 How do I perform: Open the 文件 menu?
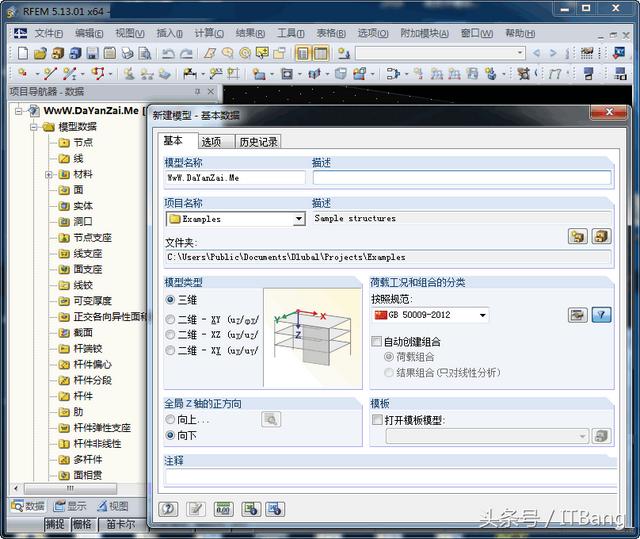48,33
